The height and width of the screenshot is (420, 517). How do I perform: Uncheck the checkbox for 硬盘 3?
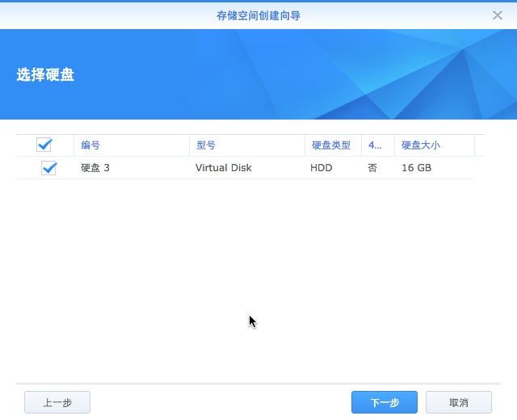(48, 168)
